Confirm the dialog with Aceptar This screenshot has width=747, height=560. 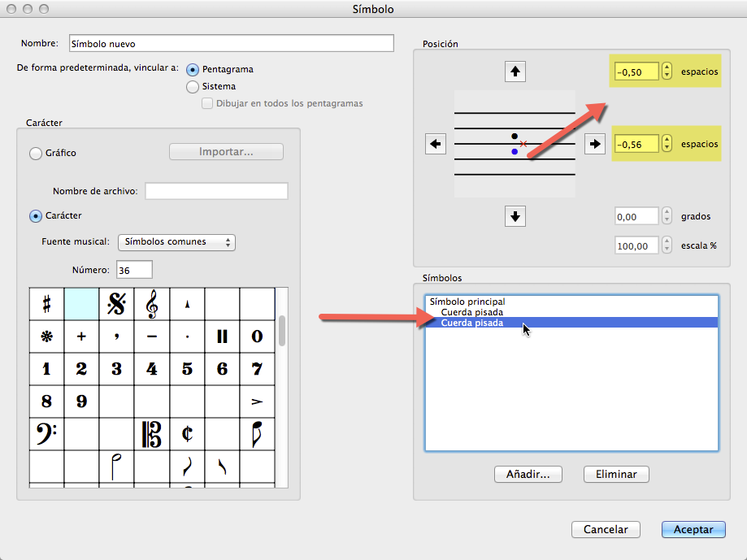pyautogui.click(x=693, y=530)
